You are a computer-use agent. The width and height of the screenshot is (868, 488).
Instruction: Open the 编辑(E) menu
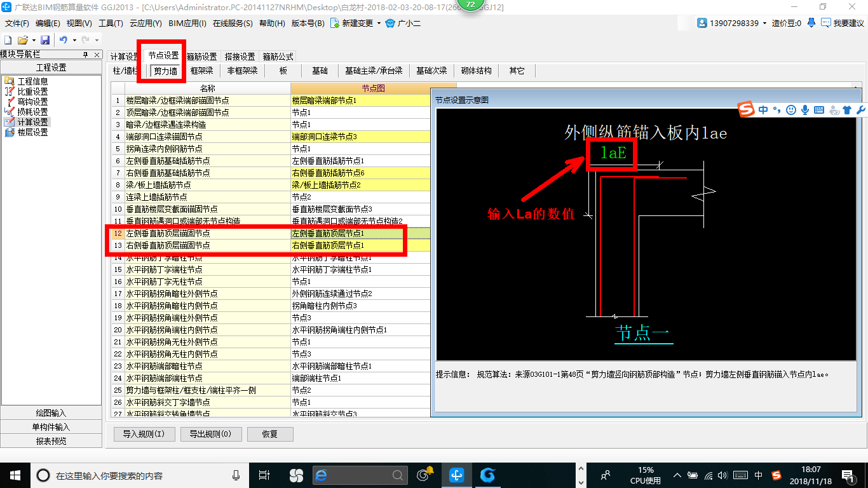(48, 23)
